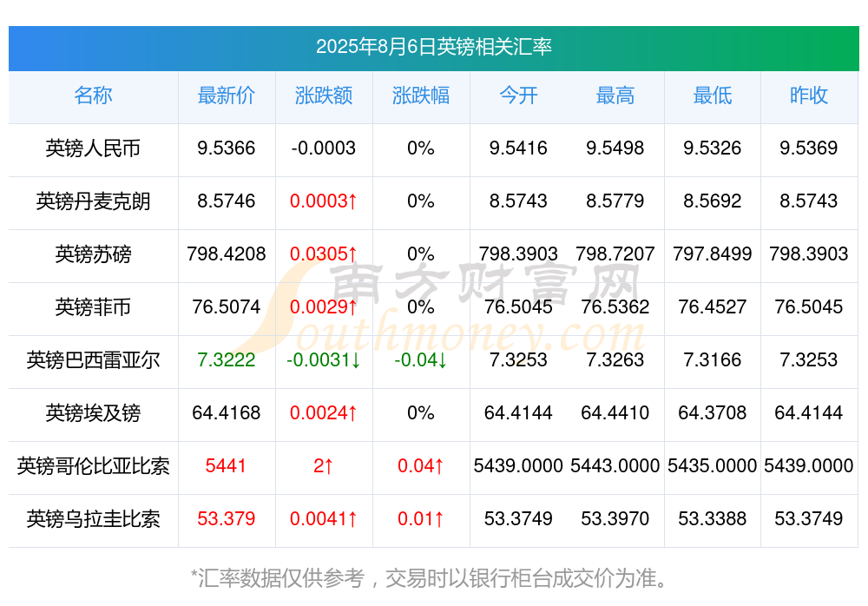This screenshot has width=868, height=606.
Task: Select latest price 64.4168
Action: (227, 413)
